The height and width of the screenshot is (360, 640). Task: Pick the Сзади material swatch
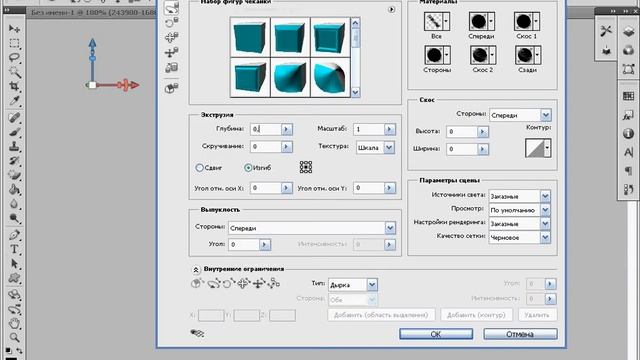(527, 55)
